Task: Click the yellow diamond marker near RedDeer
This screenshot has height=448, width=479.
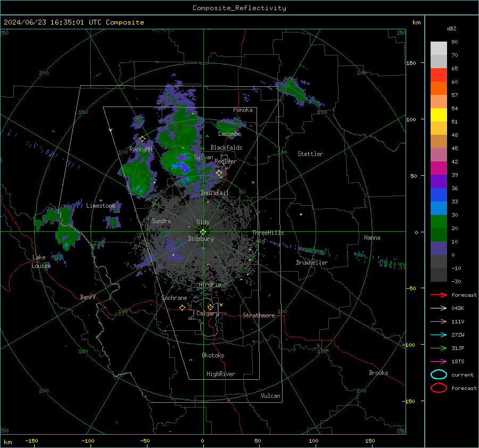Action: [x=219, y=173]
